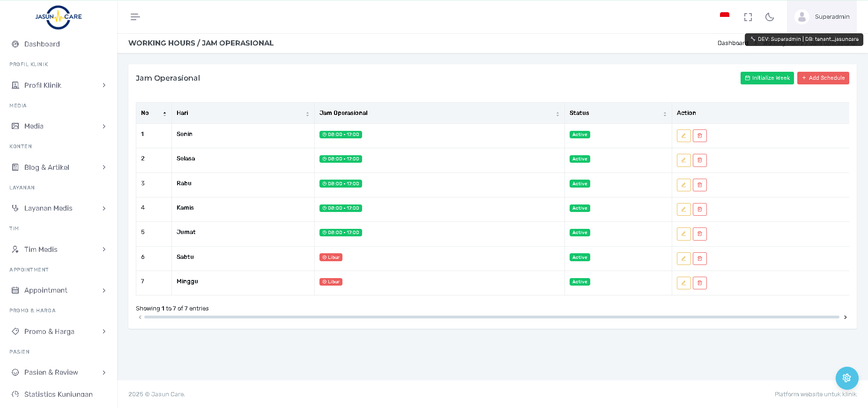Viewport: 868px width, 408px height.
Task: Open the Indonesian flag language selector
Action: pyautogui.click(x=724, y=16)
